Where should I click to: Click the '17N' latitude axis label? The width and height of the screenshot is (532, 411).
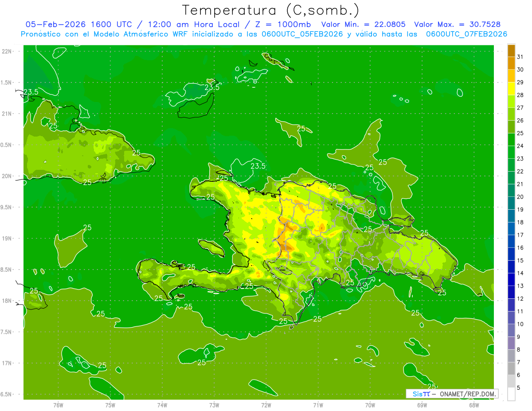coord(8,364)
